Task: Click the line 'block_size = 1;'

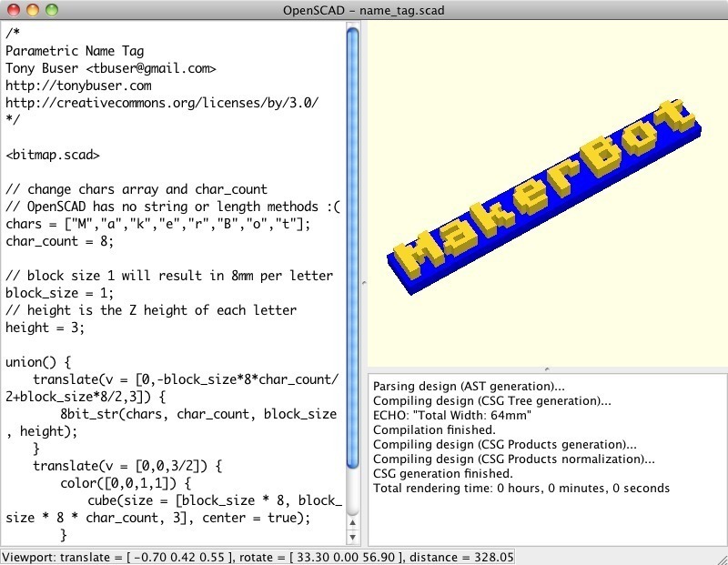Action: point(59,293)
